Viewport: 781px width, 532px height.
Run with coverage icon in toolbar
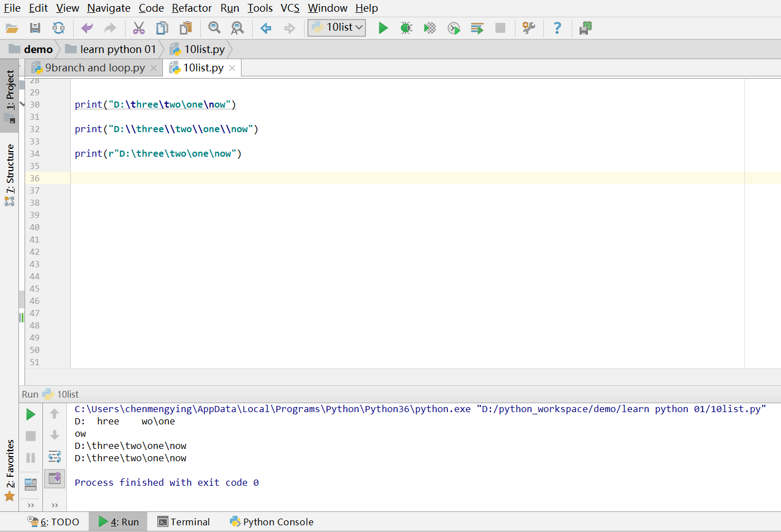[x=430, y=28]
